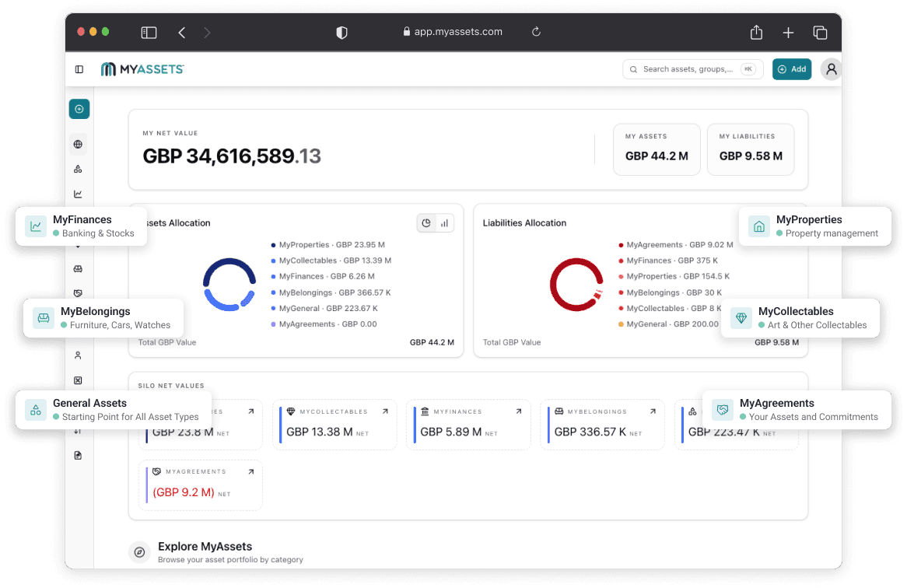Viewport: 907px width, 588px height.
Task: Open the line-chart icon in the sidebar
Action: click(78, 194)
